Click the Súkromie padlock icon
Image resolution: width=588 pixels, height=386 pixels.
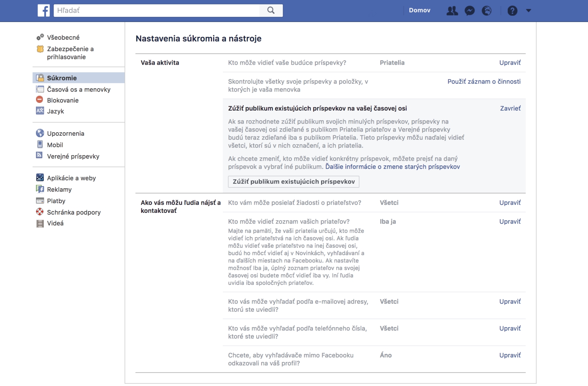point(40,78)
